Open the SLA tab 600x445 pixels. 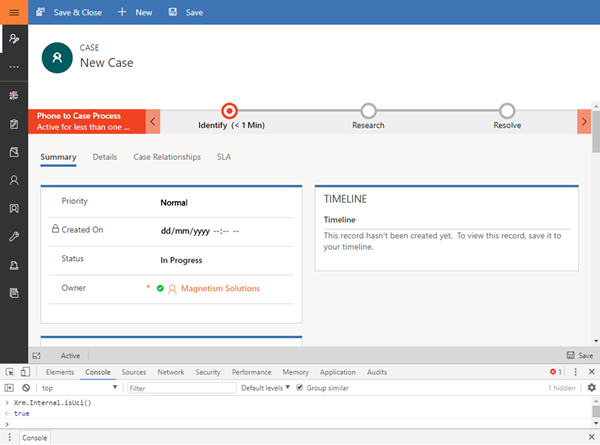pyautogui.click(x=224, y=157)
